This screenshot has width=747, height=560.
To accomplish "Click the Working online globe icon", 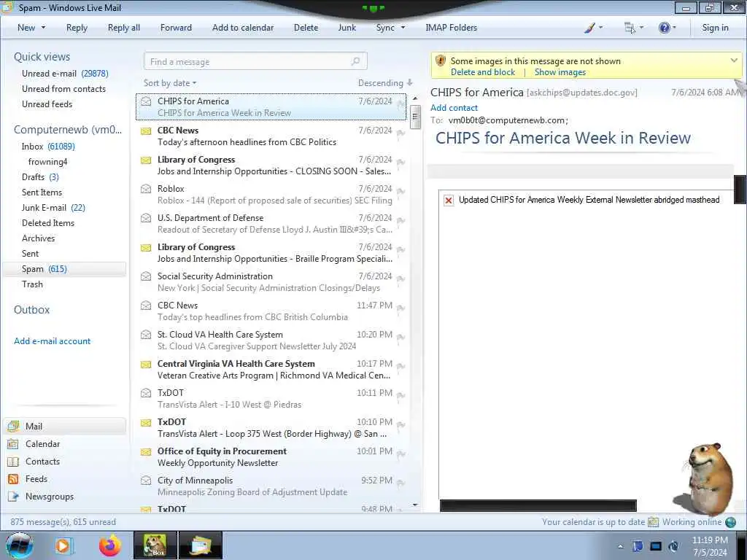I will tap(730, 522).
